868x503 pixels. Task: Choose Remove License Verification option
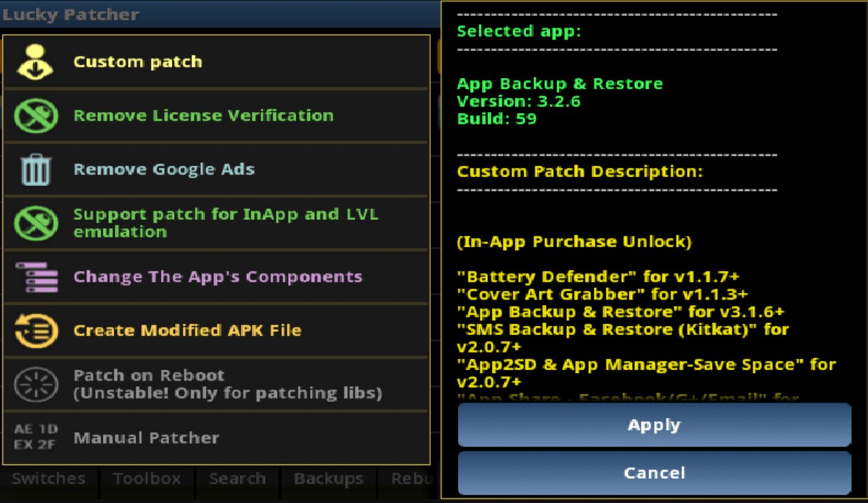[x=216, y=116]
